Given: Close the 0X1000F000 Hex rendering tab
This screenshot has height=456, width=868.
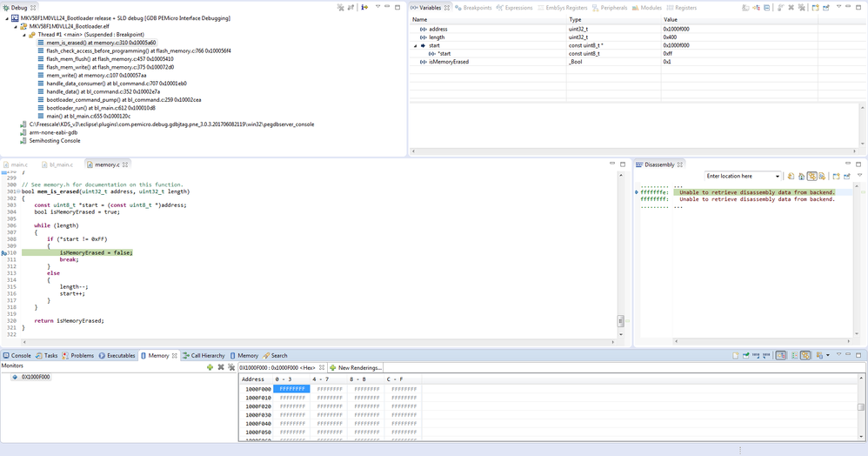Looking at the screenshot, I should pyautogui.click(x=322, y=367).
